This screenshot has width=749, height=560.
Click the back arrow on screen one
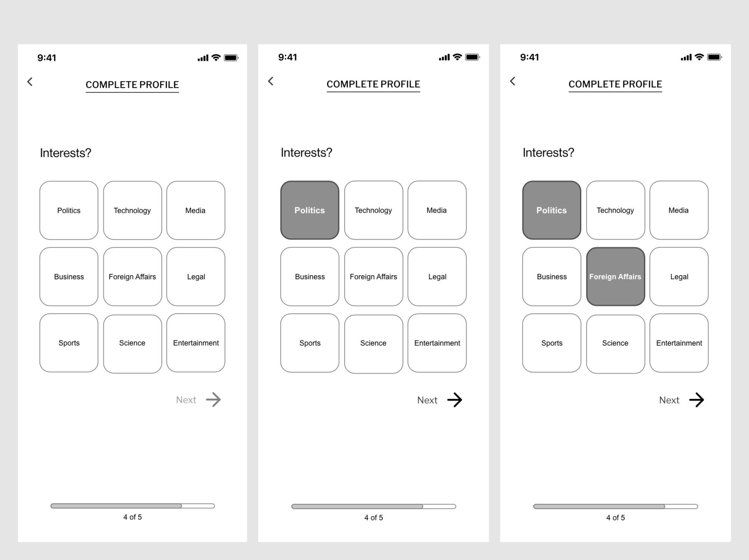[30, 81]
